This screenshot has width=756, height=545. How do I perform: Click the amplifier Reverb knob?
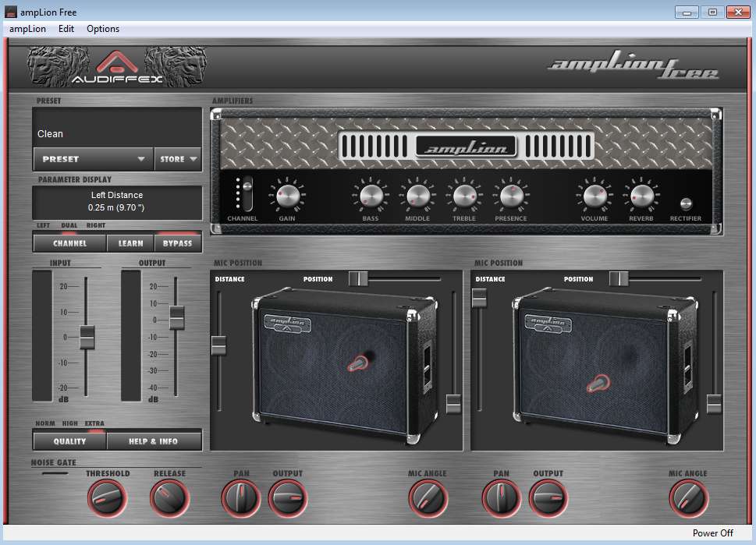pyautogui.click(x=641, y=196)
